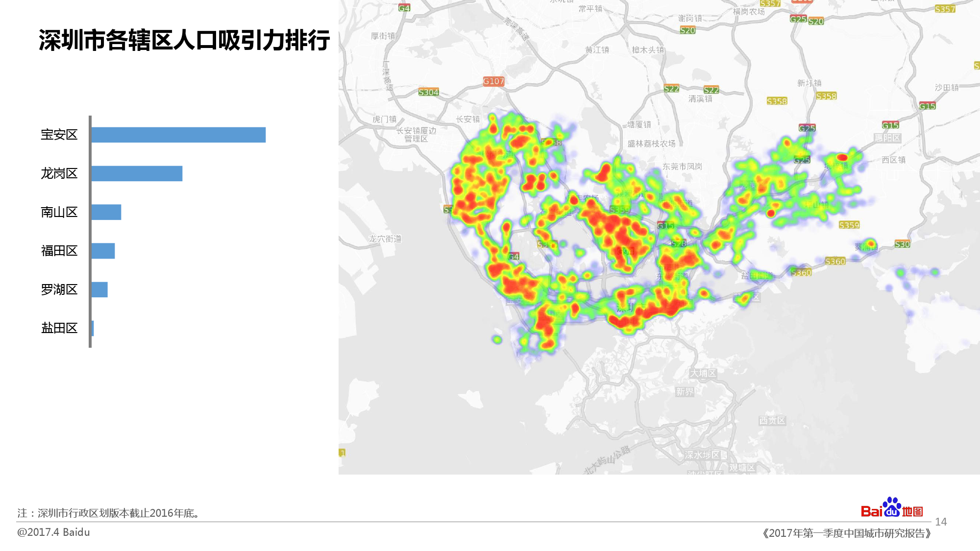Image resolution: width=980 pixels, height=551 pixels.
Task: Click the S28 road shield on map
Action: click(x=679, y=243)
